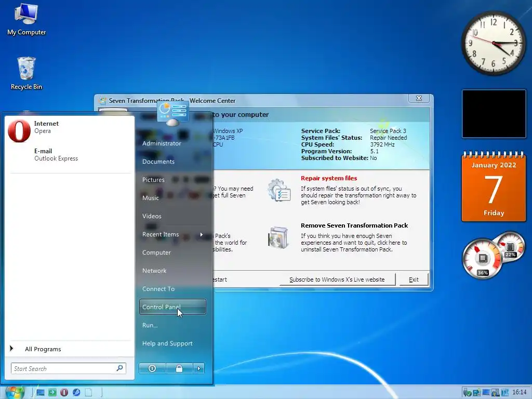Click Repair system files link
Image resolution: width=532 pixels, height=399 pixels.
329,178
